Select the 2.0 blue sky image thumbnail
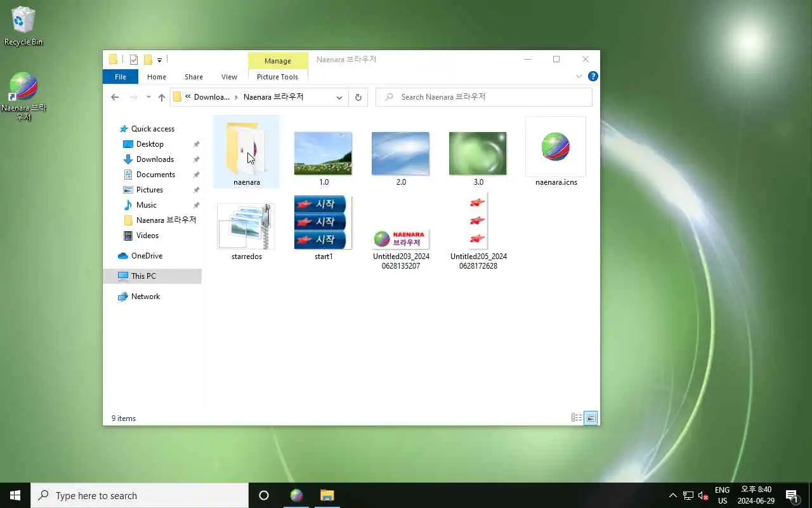The image size is (812, 508). pyautogui.click(x=400, y=153)
